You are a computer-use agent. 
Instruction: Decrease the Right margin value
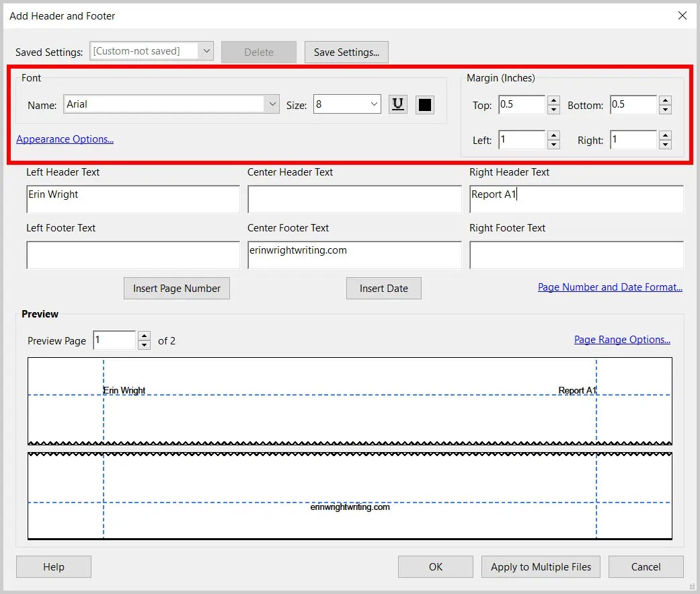coord(665,143)
